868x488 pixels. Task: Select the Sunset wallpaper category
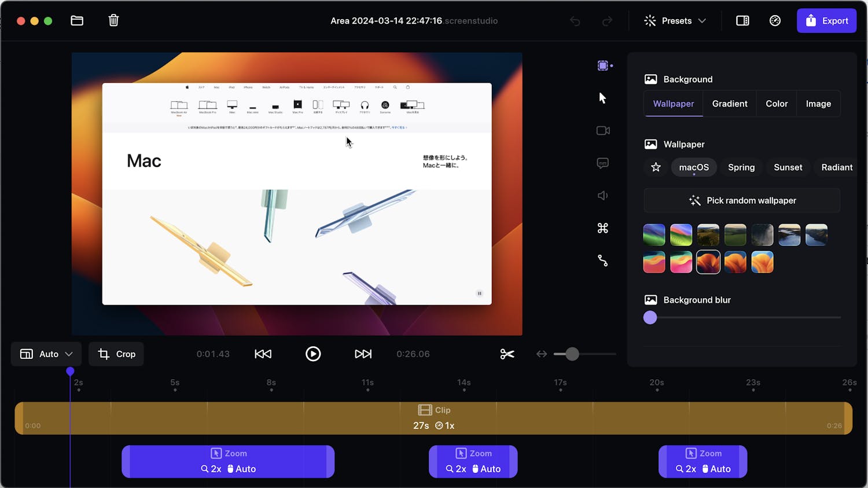click(788, 167)
